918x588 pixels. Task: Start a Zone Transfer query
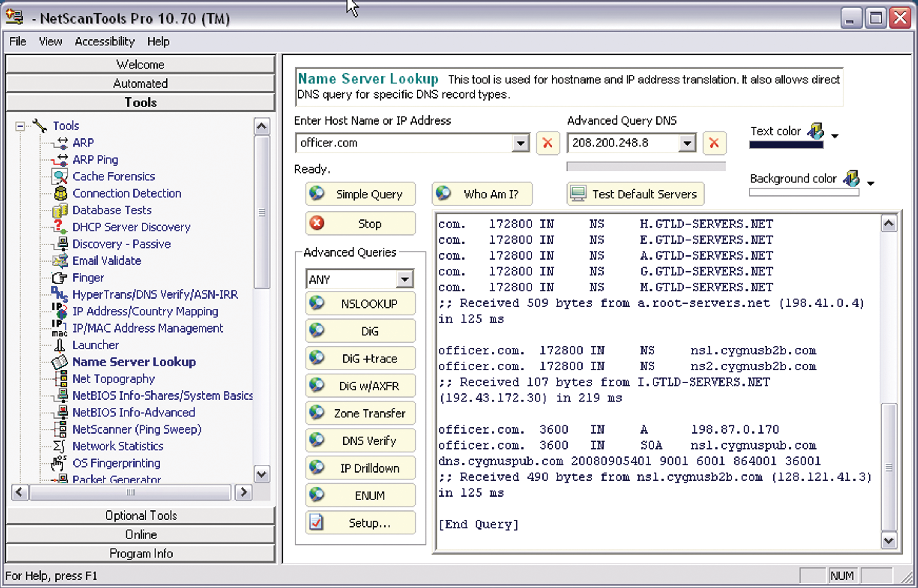pyautogui.click(x=360, y=413)
